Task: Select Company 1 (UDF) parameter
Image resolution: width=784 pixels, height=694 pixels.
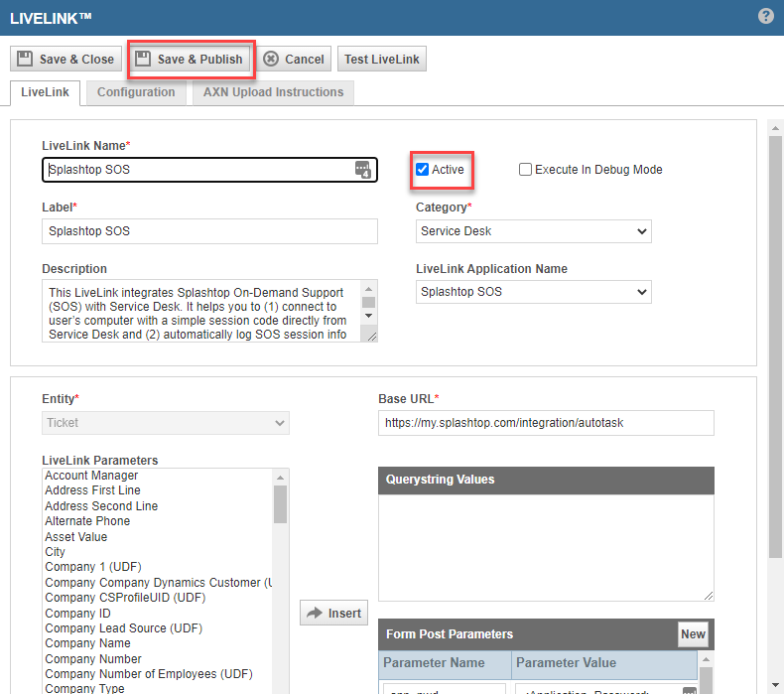Action: coord(93,567)
